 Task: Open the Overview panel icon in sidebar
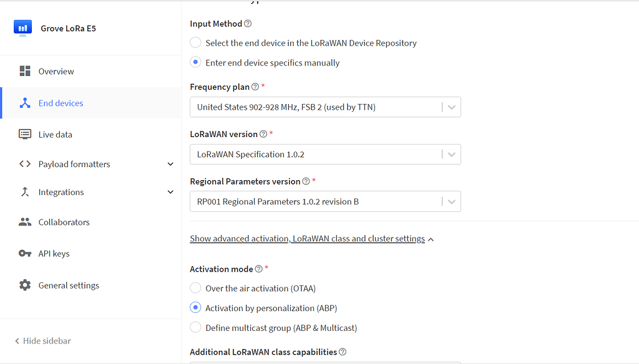pos(25,70)
